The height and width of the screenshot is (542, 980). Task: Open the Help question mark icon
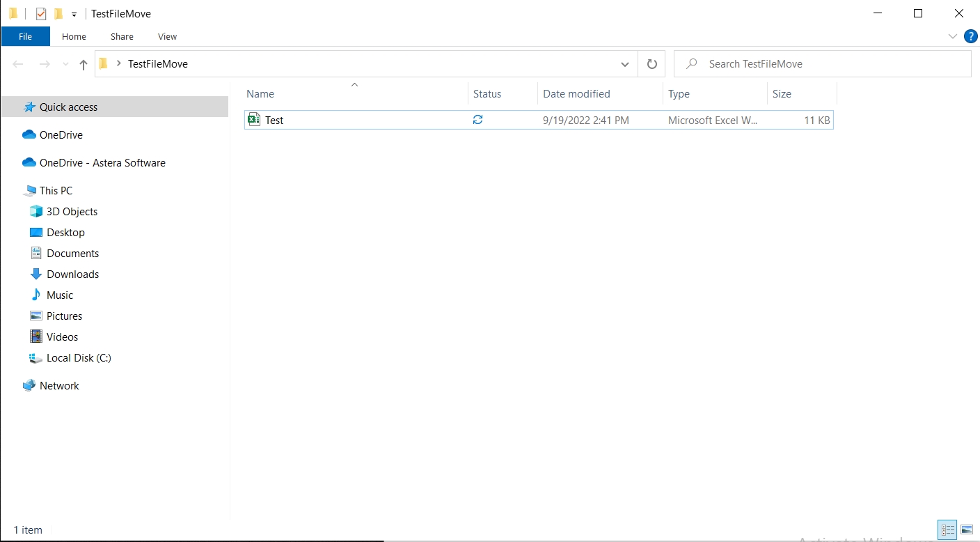(970, 36)
